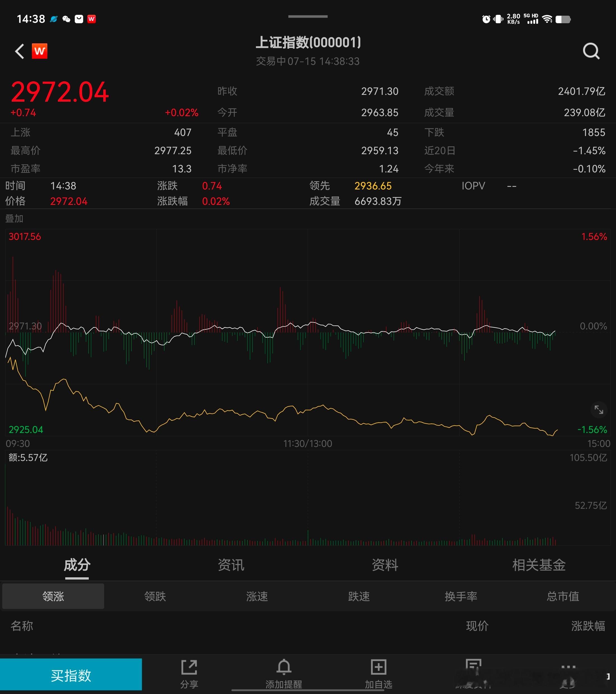Select the 换手率 filter

pyautogui.click(x=461, y=597)
